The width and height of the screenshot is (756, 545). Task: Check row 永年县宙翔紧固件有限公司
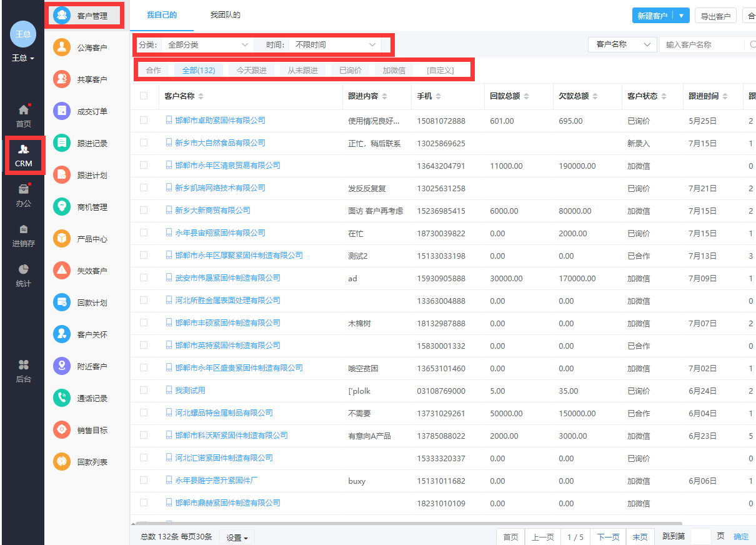click(x=144, y=232)
